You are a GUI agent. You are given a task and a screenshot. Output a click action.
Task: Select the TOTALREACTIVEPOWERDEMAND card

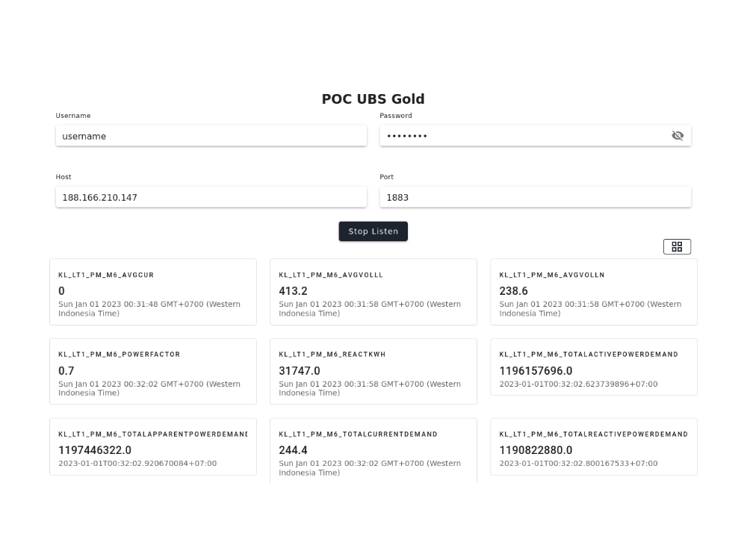tap(594, 447)
